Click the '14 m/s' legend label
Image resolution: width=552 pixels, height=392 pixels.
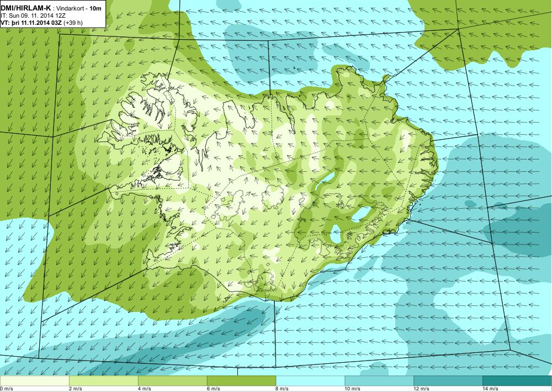[x=491, y=389]
